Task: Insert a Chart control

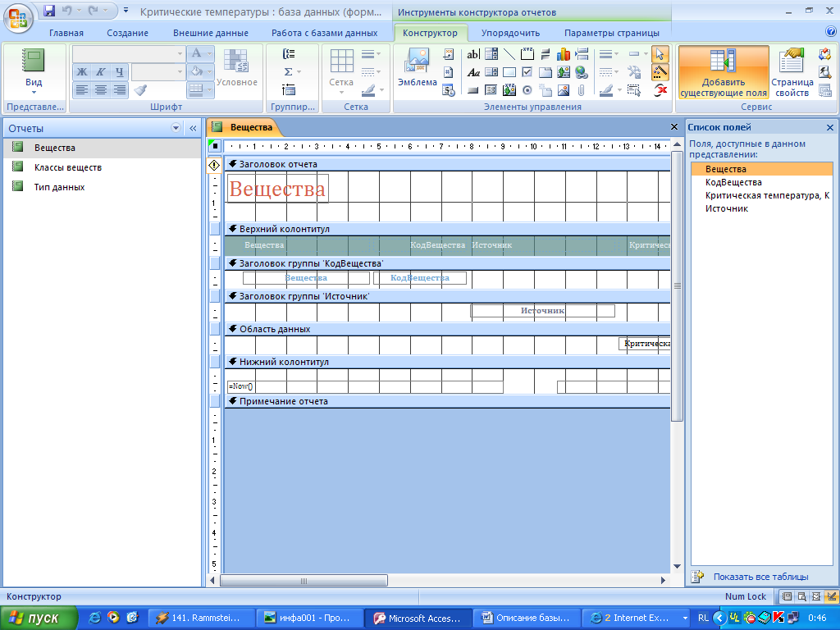Action: click(564, 54)
